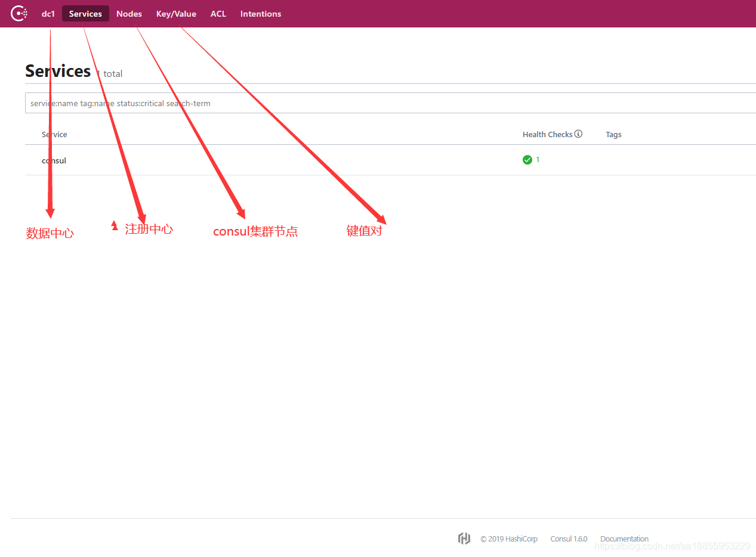Click the Health Checks info icon

578,134
